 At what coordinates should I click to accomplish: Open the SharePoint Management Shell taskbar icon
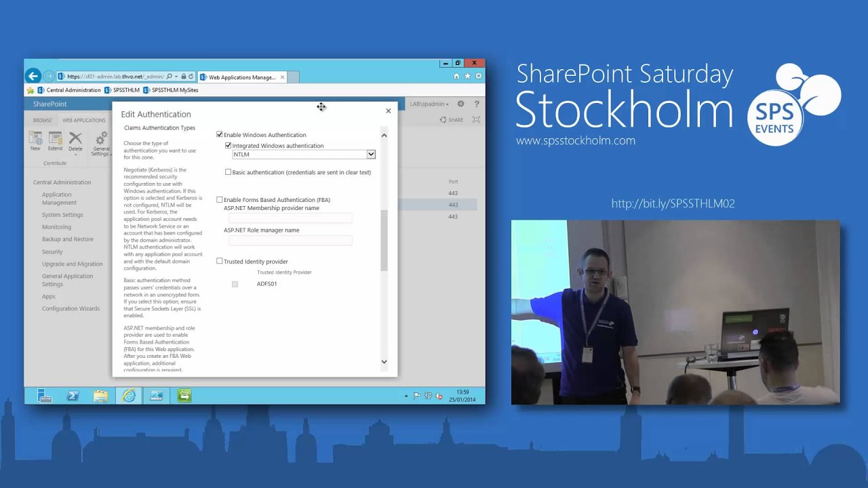(156, 396)
